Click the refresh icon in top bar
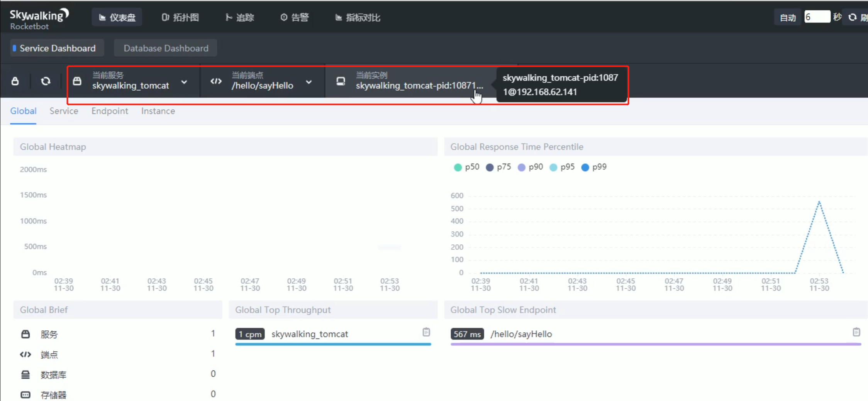 pos(852,17)
